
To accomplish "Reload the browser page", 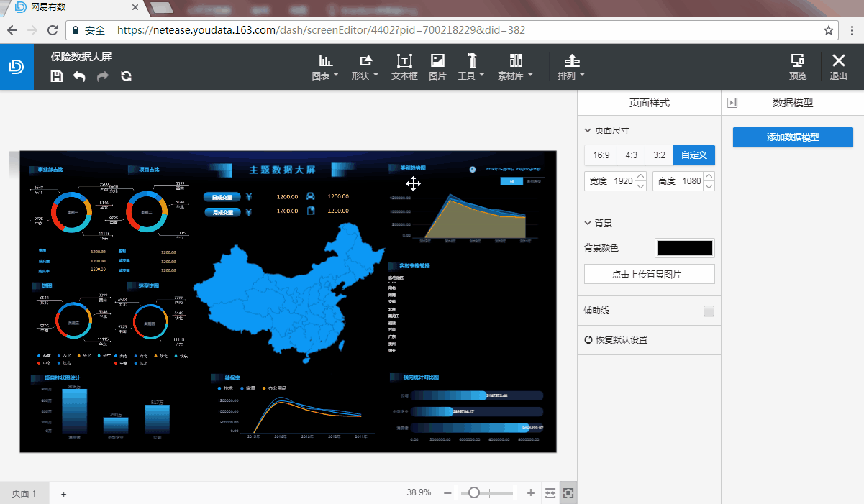I will point(53,30).
